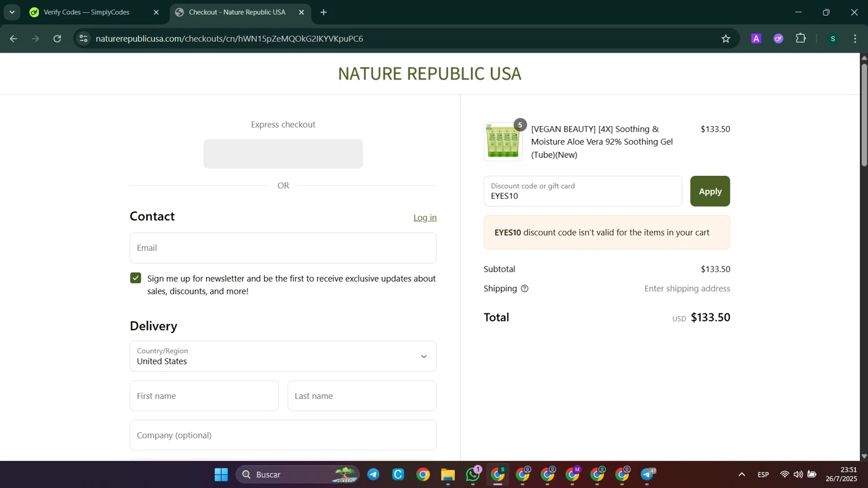868x488 pixels.
Task: Click the EYES10 invalid code message
Action: (607, 232)
